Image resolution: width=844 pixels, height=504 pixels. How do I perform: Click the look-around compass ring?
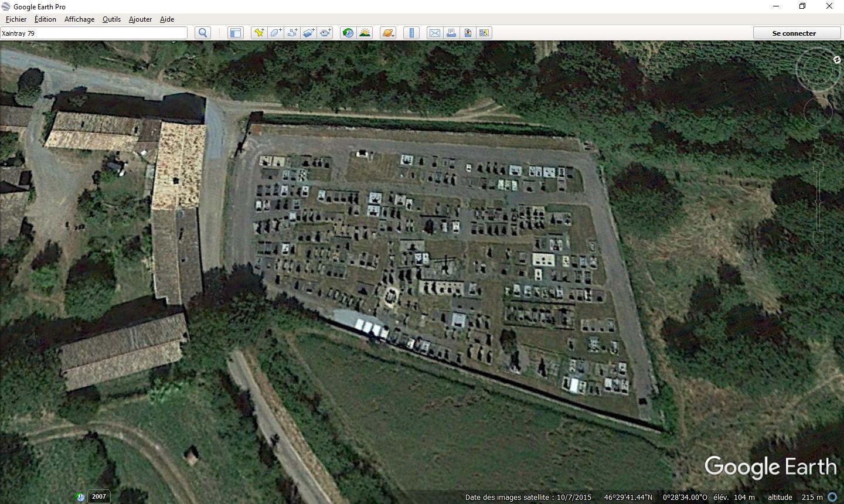click(x=818, y=70)
